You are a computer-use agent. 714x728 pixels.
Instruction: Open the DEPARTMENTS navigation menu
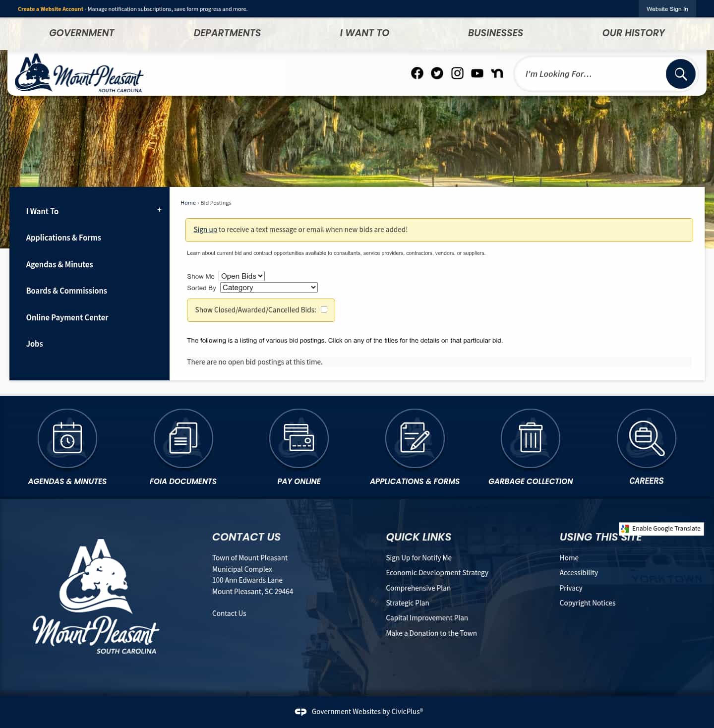[227, 33]
